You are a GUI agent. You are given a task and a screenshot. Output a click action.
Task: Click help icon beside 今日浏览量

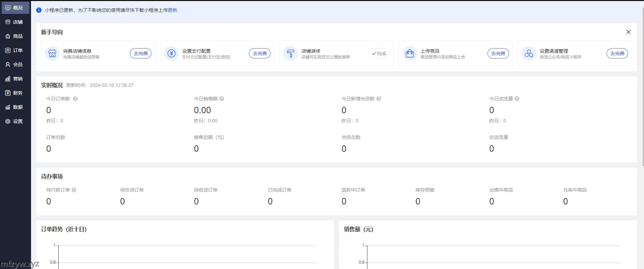click(x=517, y=99)
